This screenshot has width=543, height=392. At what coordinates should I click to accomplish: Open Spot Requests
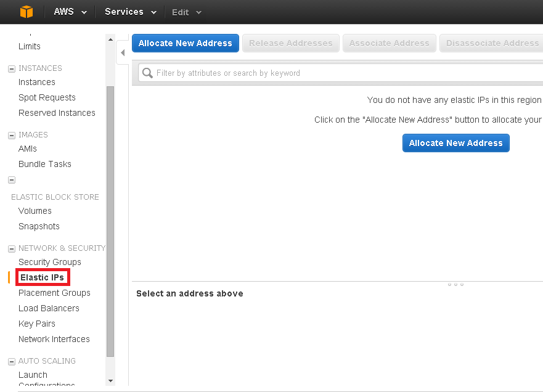[47, 97]
